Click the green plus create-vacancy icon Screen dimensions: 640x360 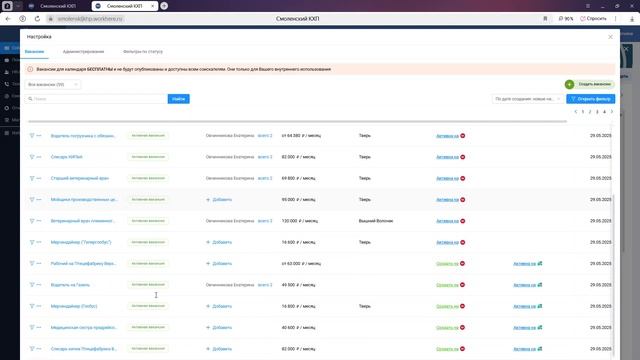[x=569, y=84]
